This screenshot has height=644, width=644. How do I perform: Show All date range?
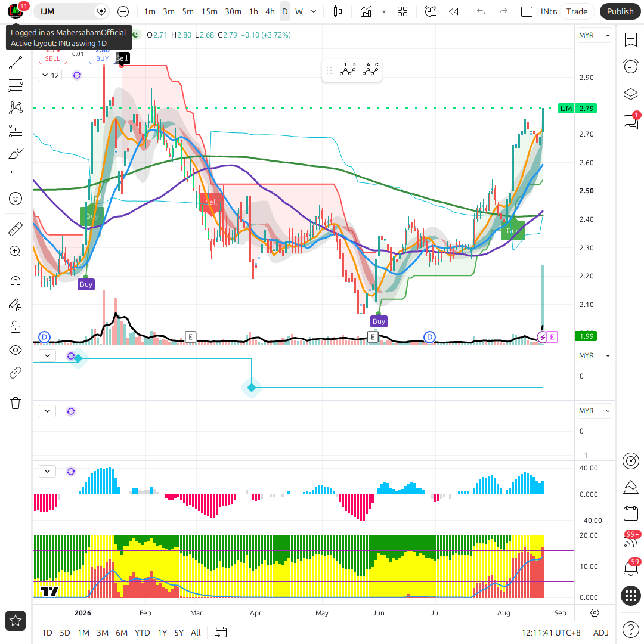pos(196,633)
